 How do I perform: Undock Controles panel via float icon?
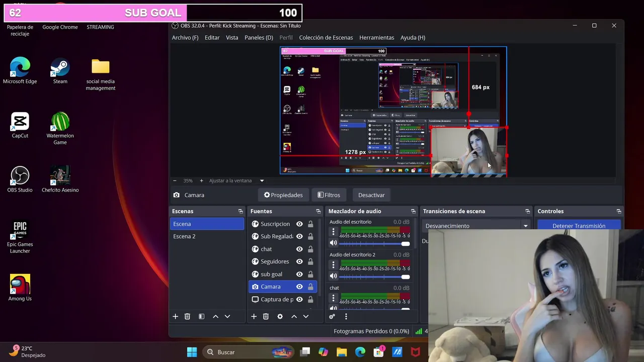click(619, 211)
